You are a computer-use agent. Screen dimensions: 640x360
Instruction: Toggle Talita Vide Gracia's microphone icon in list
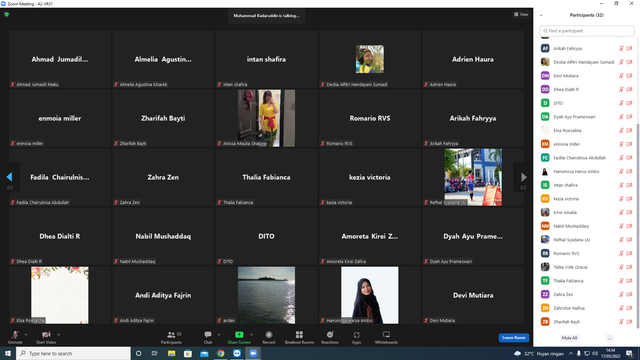(621, 267)
